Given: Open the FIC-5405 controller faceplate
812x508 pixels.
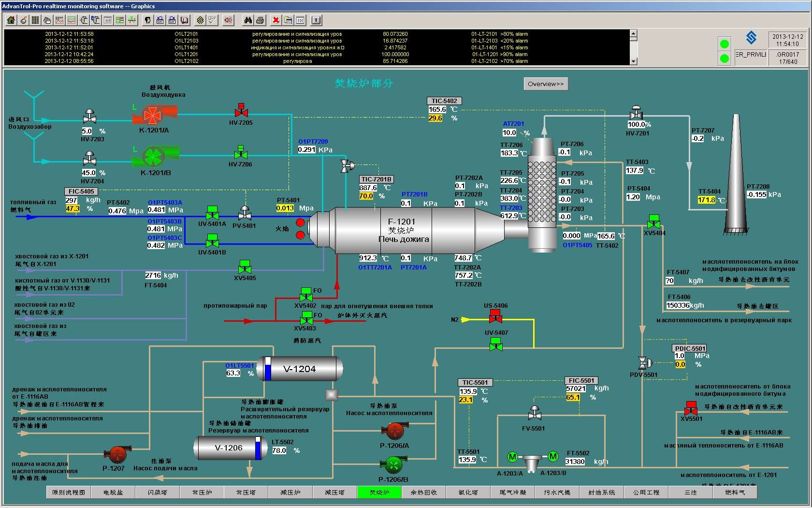Looking at the screenshot, I should tap(81, 192).
